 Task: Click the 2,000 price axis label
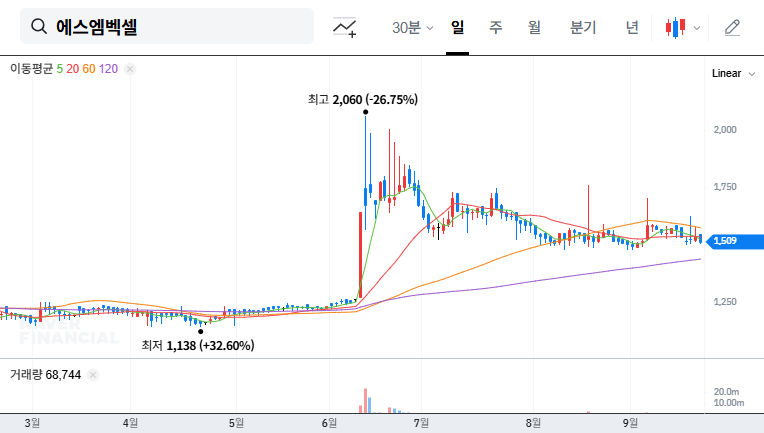pyautogui.click(x=725, y=130)
